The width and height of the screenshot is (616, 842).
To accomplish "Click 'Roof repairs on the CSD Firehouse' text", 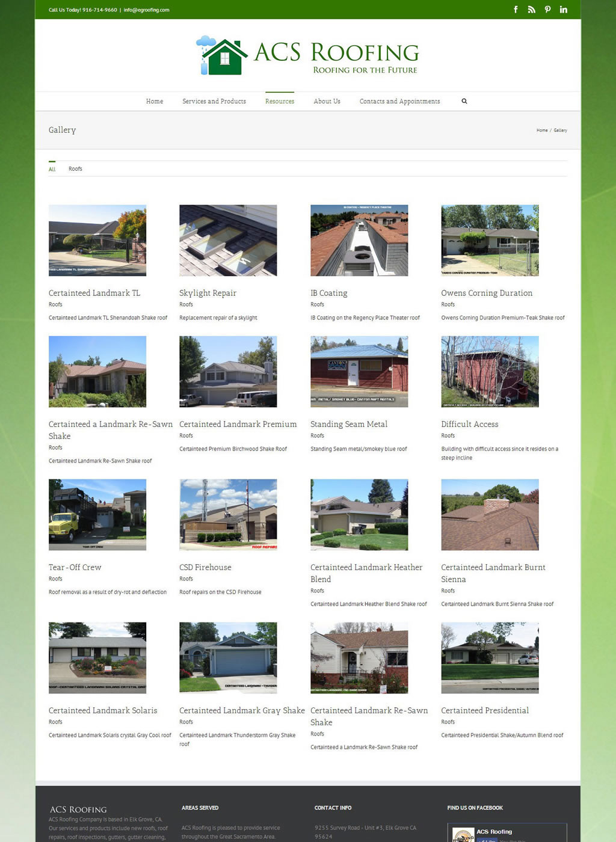I will (220, 592).
